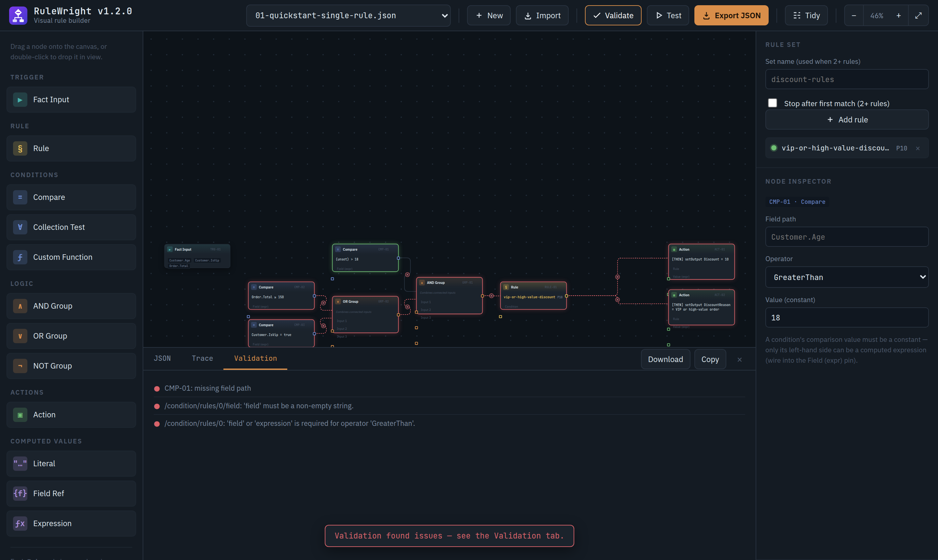
Task: Select the Compare Order.Total node
Action: tap(281, 296)
